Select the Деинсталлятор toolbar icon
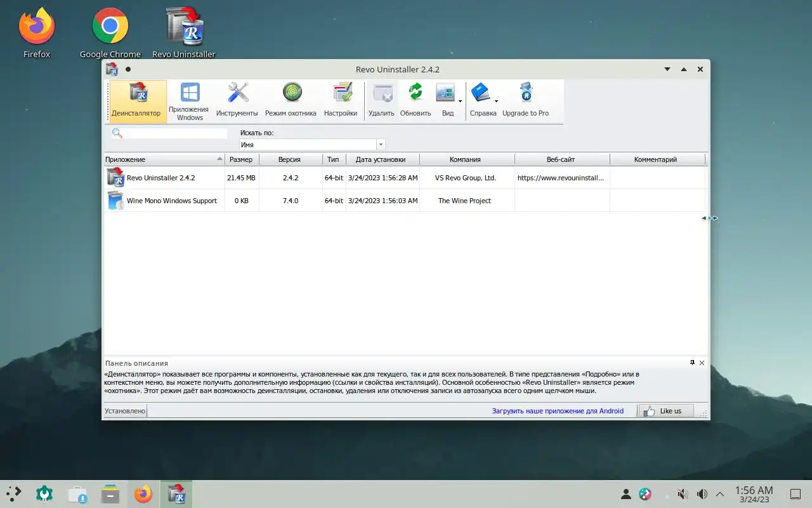The width and height of the screenshot is (812, 508). pos(136,101)
